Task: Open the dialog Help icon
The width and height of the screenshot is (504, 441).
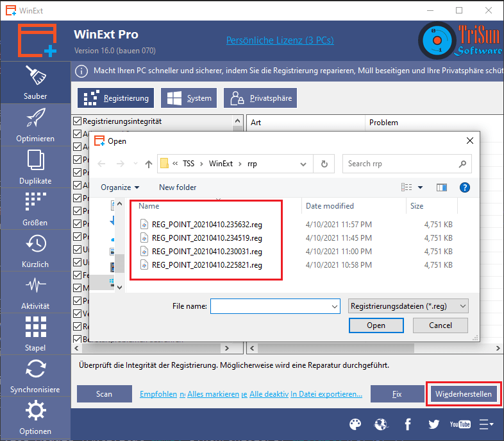Action: coord(465,187)
